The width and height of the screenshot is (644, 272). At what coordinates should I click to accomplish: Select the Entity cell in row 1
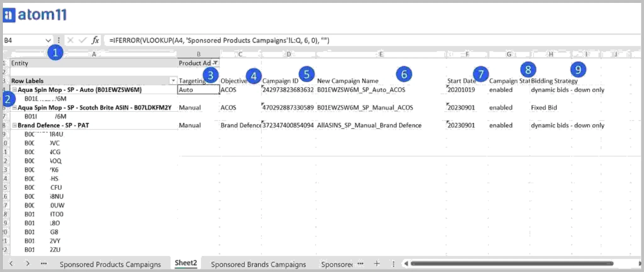point(94,63)
